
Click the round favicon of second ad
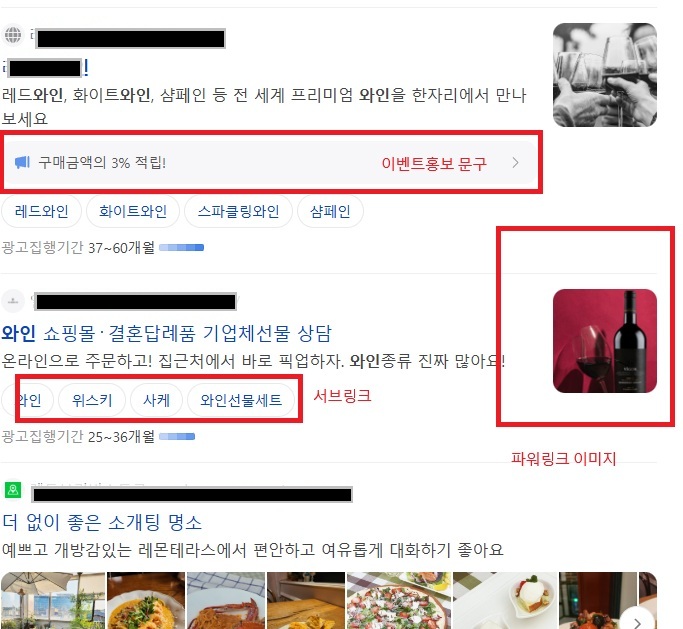click(13, 301)
